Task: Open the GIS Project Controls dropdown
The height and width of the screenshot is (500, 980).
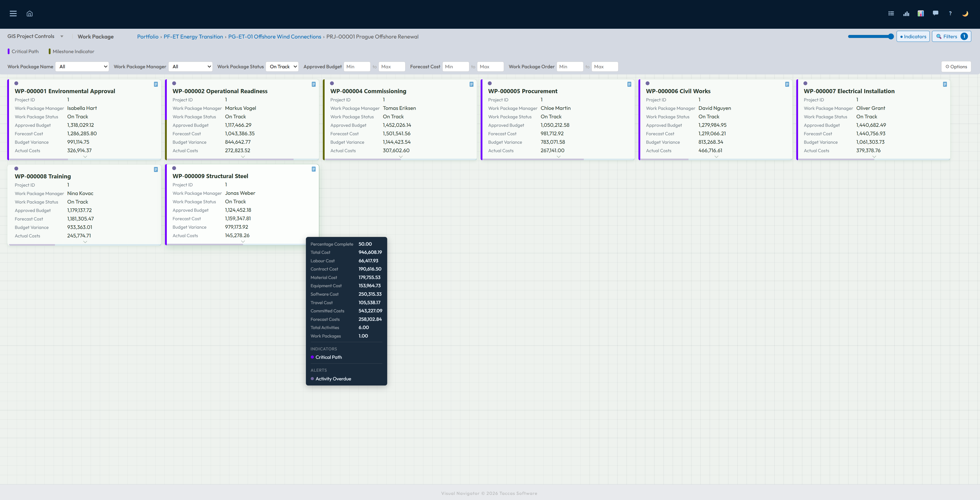Action: click(35, 36)
